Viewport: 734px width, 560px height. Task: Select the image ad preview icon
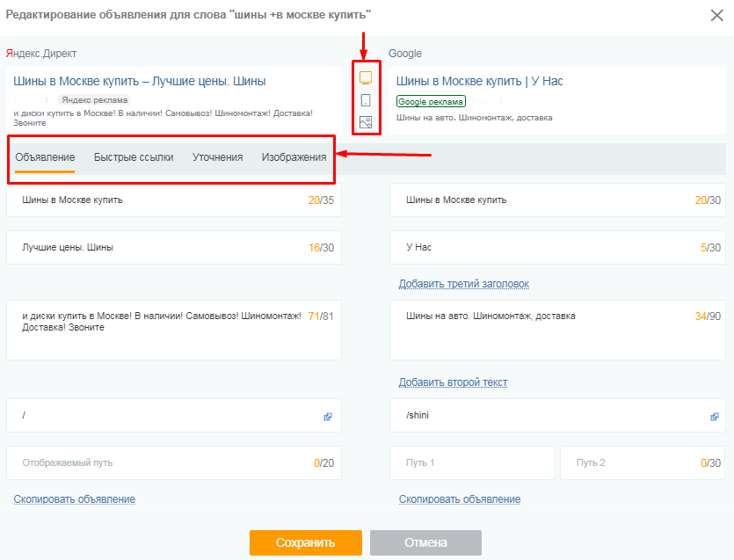(x=366, y=122)
